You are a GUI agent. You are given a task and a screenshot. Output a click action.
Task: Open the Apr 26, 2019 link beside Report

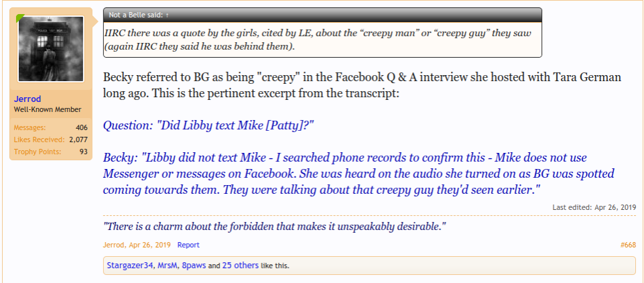(151, 245)
